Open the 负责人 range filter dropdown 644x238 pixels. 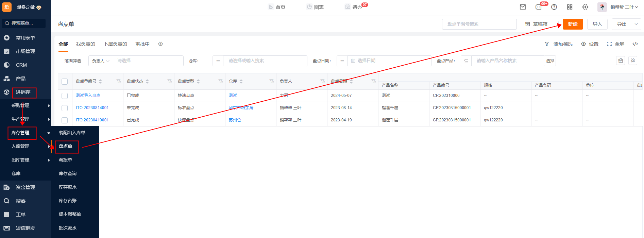click(x=100, y=61)
